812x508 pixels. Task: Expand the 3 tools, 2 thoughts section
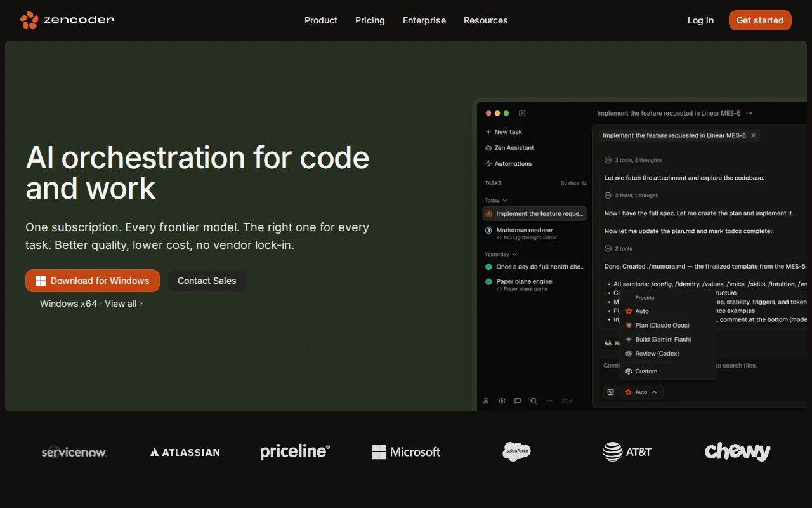click(x=633, y=160)
